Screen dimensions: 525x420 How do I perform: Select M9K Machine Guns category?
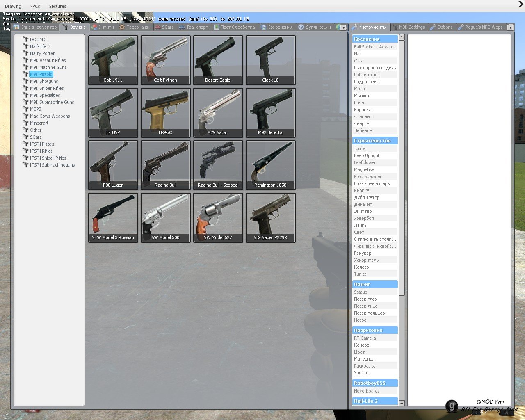pos(48,67)
